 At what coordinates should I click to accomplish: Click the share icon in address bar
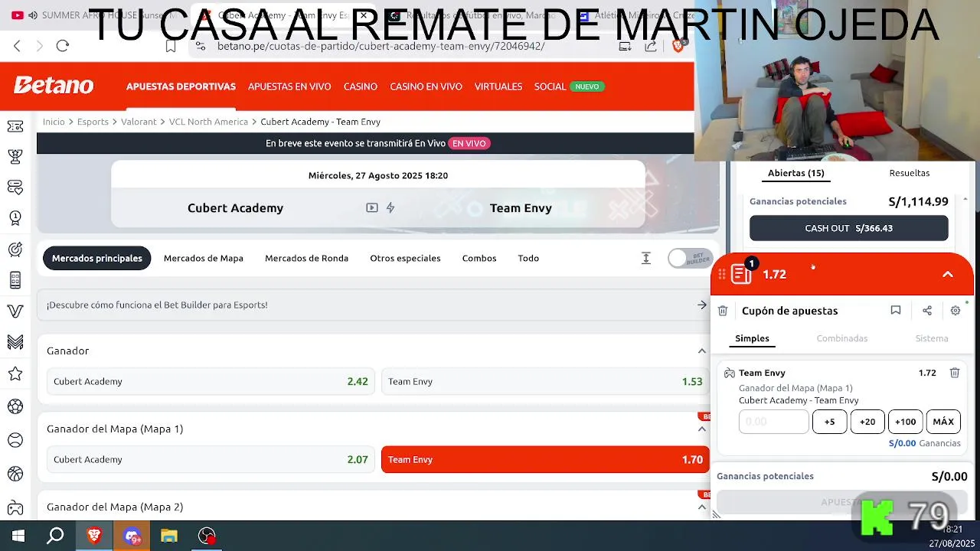pyautogui.click(x=651, y=46)
